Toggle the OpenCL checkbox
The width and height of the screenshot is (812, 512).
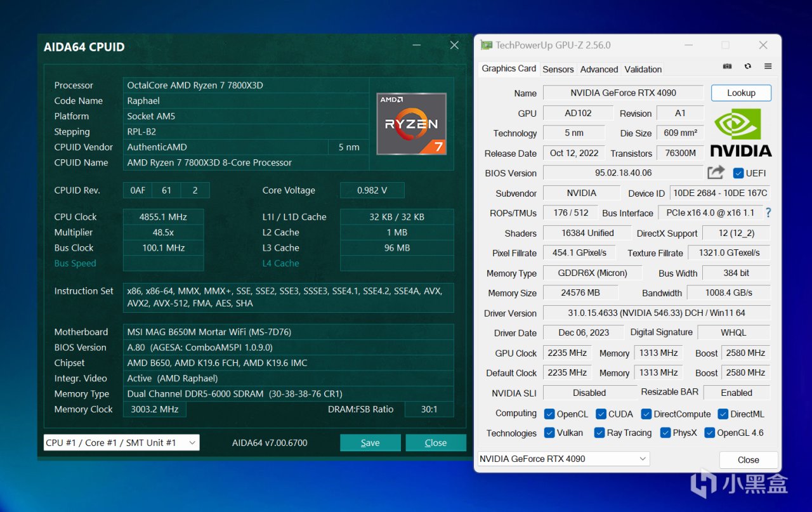click(x=549, y=414)
